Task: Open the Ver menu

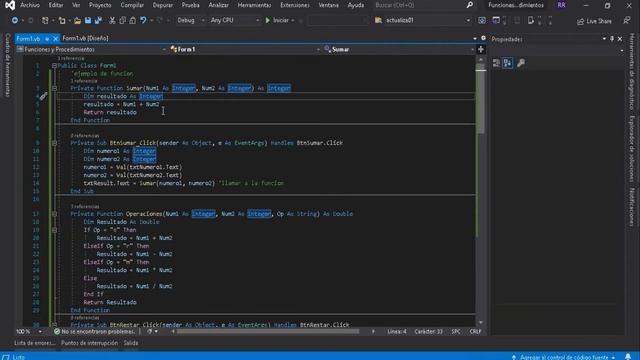Action: pos(76,5)
